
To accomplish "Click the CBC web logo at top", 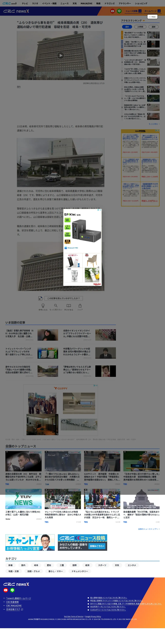I will [10, 3].
